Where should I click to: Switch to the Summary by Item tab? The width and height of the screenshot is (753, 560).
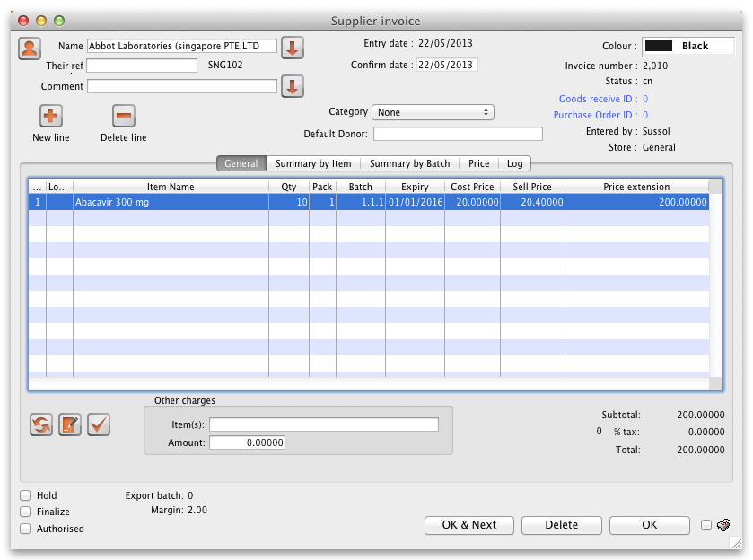point(312,163)
